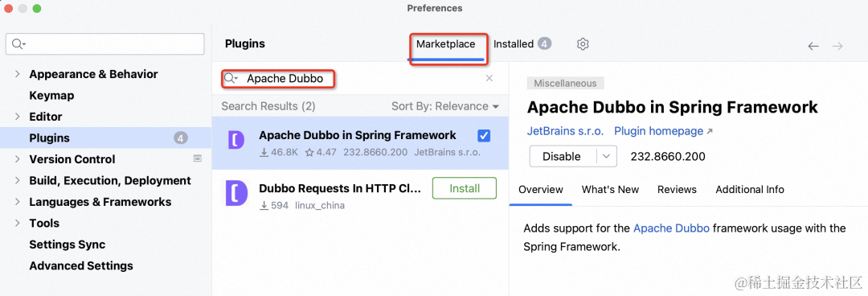Expand Languages & Frameworks group

click(x=17, y=202)
